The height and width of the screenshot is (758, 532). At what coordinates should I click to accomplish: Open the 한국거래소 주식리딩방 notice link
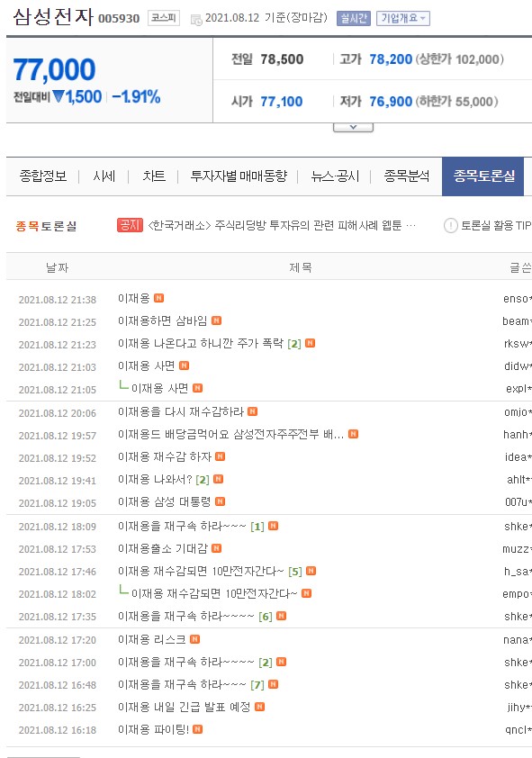tap(281, 225)
